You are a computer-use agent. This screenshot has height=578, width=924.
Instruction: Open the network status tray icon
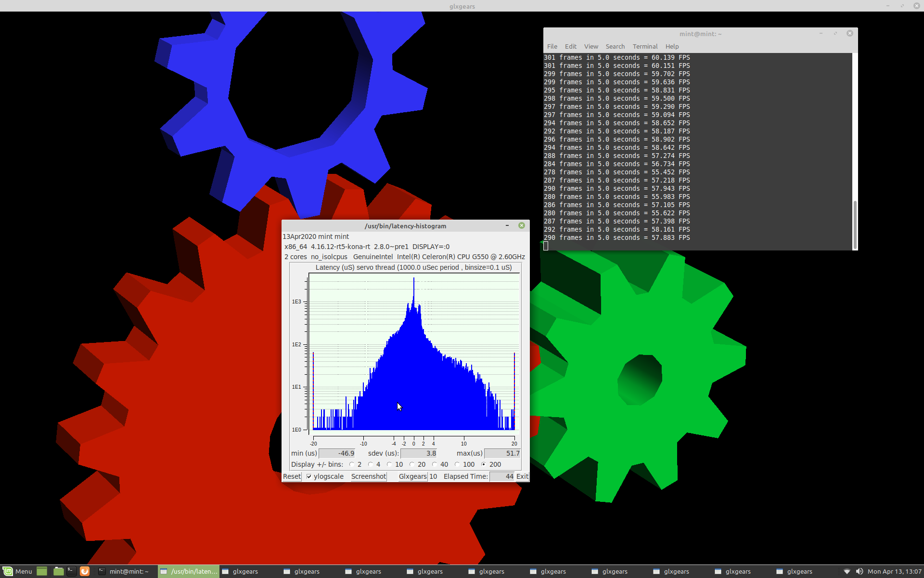point(847,571)
